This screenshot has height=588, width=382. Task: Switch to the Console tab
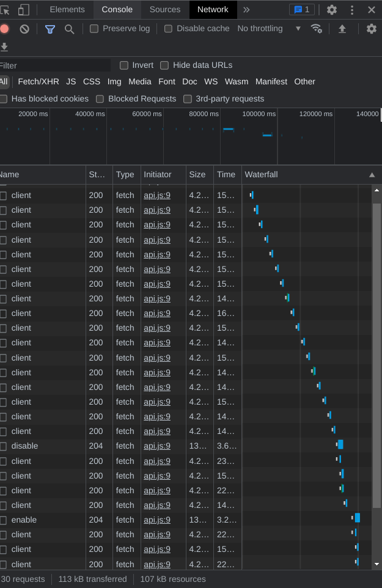(117, 9)
